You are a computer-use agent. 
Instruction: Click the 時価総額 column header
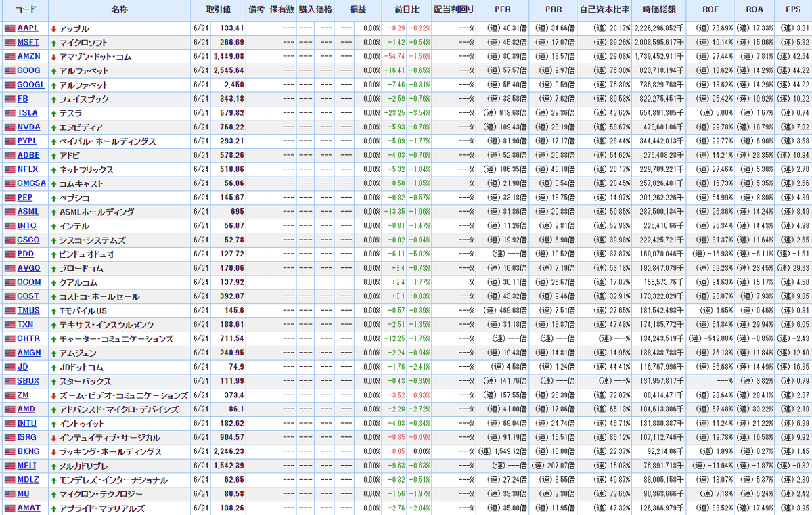click(x=659, y=11)
